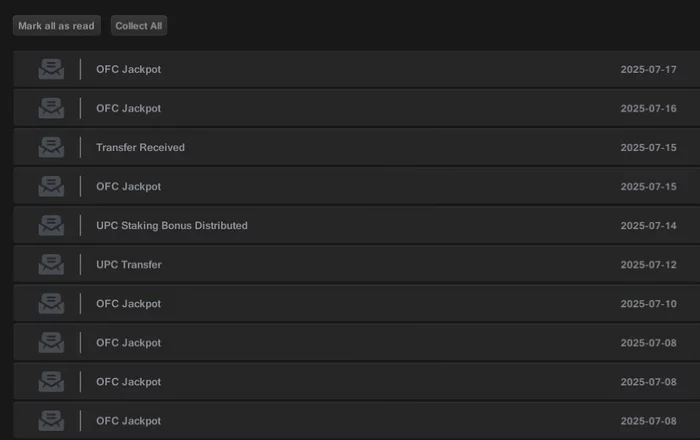Viewport: 700px width, 440px height.
Task: Open the UPC Transfer message
Action: [128, 264]
